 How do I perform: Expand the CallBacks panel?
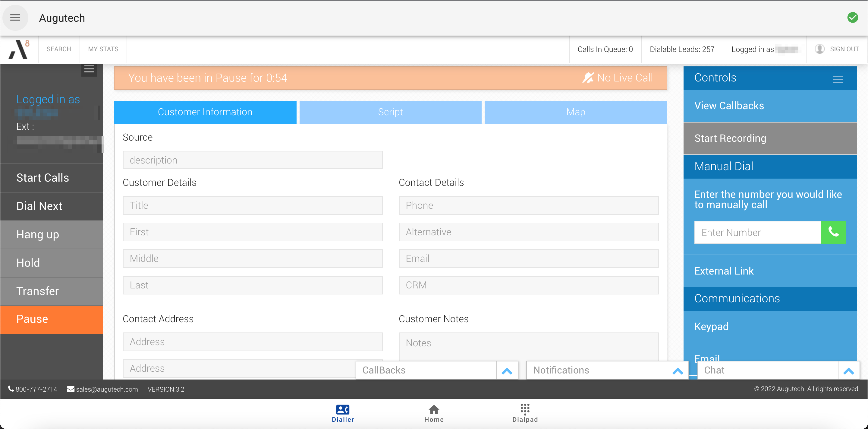pos(507,370)
